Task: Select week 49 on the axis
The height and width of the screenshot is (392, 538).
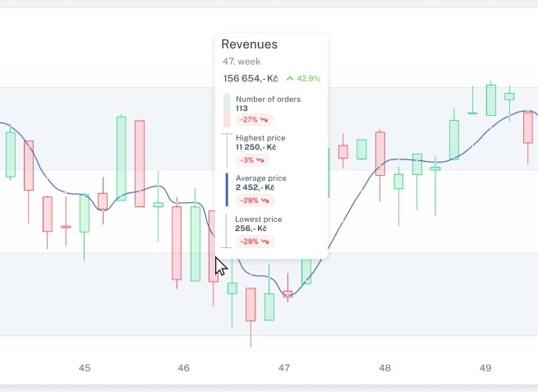Action: tap(485, 368)
